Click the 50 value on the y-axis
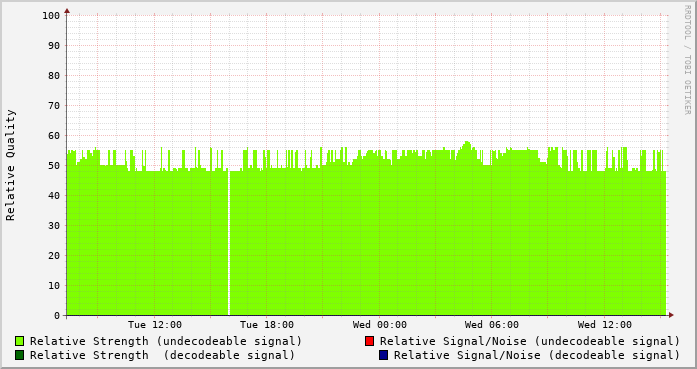The height and width of the screenshot is (369, 697). pos(54,166)
